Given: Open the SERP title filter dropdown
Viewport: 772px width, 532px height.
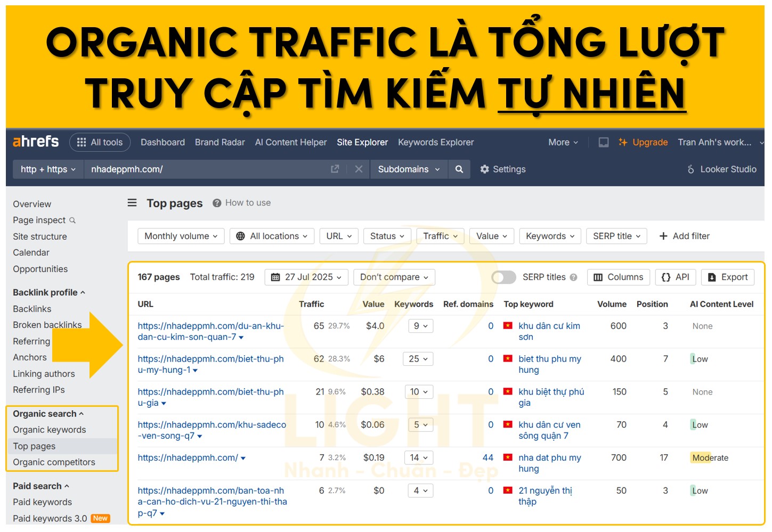Looking at the screenshot, I should (x=617, y=236).
